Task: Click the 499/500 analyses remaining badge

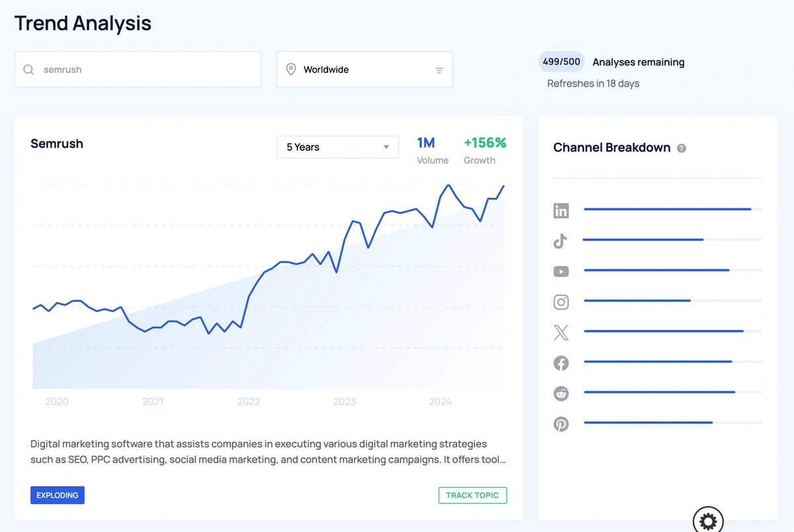Action: coord(561,62)
